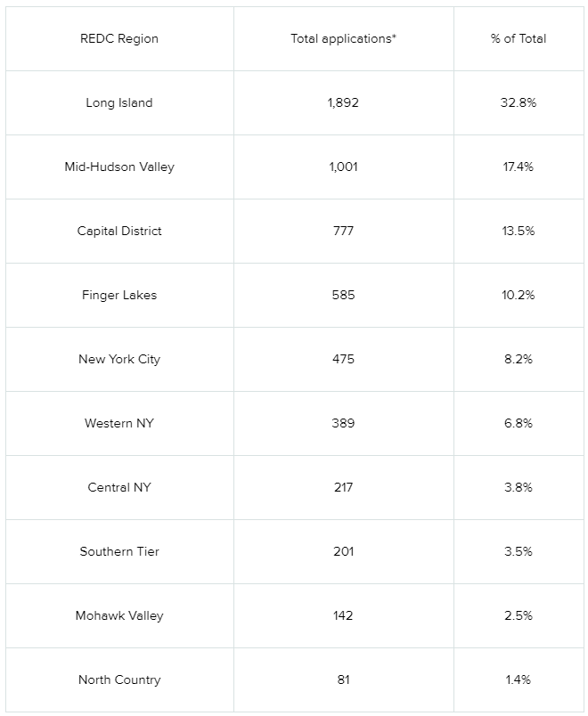Select the North Country cell
The image size is (588, 716).
[119, 679]
